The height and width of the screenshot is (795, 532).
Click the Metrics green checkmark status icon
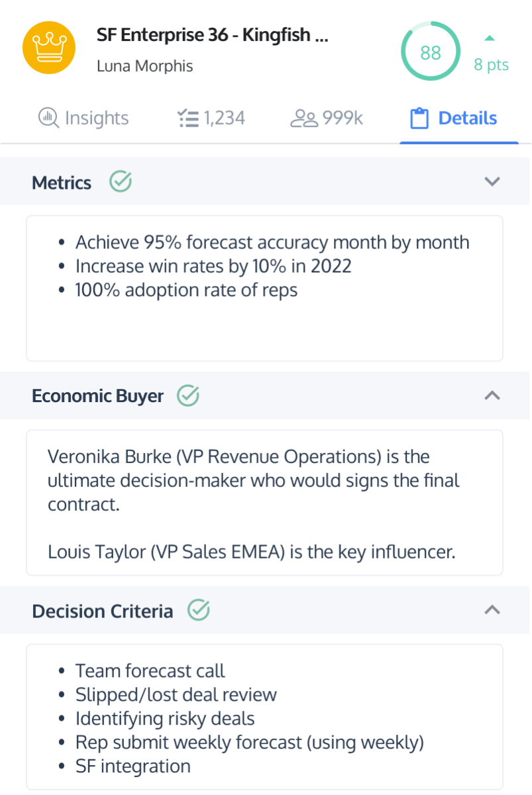(120, 182)
